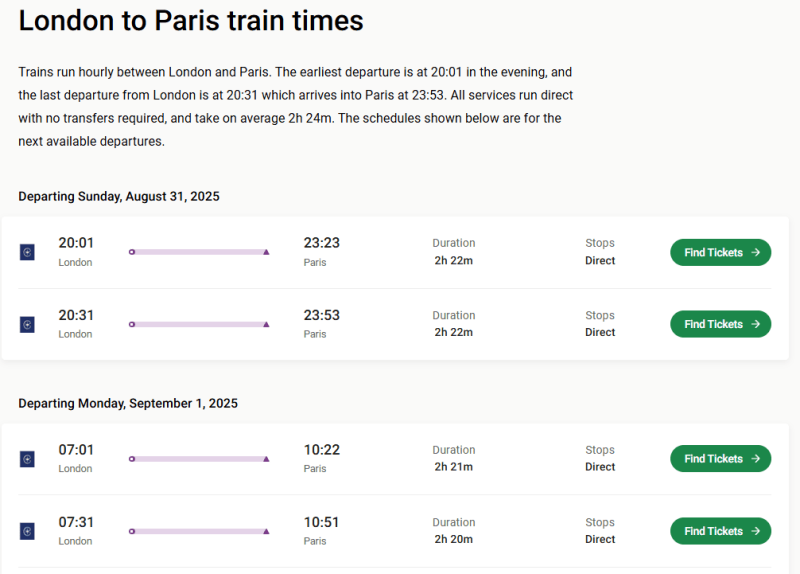The image size is (800, 574).
Task: Click the Departing Monday, September 1, 2025 header
Action: pos(128,403)
